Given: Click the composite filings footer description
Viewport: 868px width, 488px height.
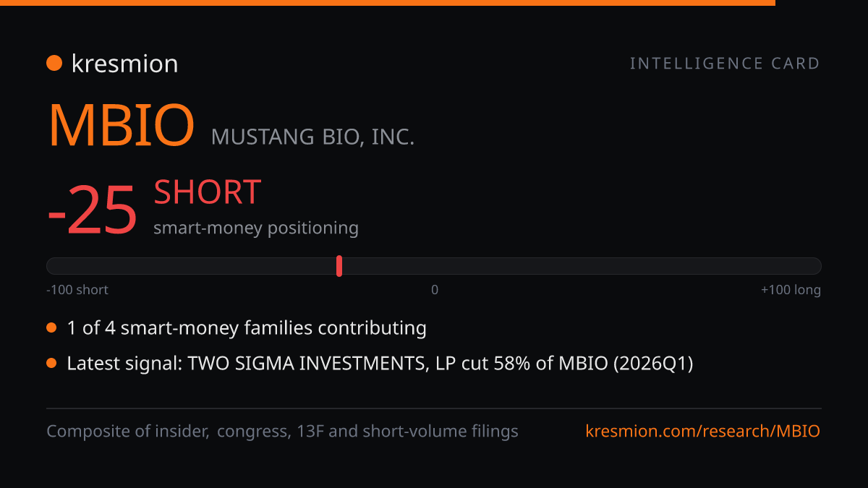Looking at the screenshot, I should pyautogui.click(x=282, y=432).
